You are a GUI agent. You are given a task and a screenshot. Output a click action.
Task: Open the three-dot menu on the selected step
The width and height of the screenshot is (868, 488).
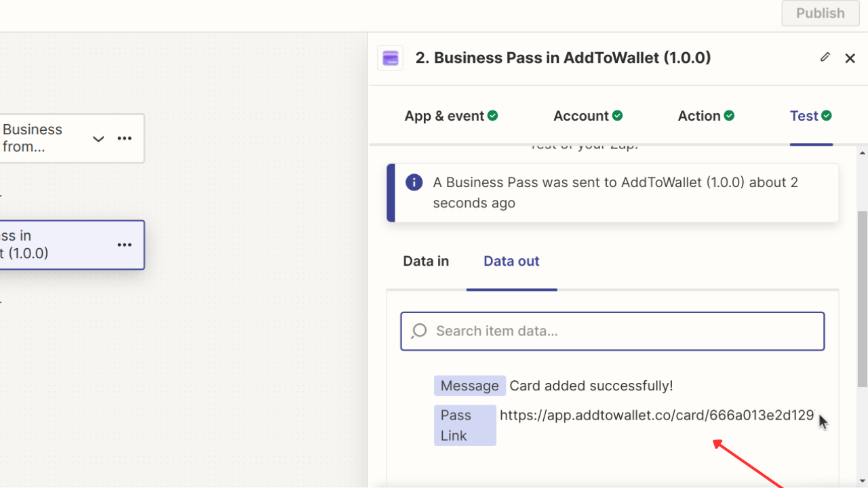[124, 245]
